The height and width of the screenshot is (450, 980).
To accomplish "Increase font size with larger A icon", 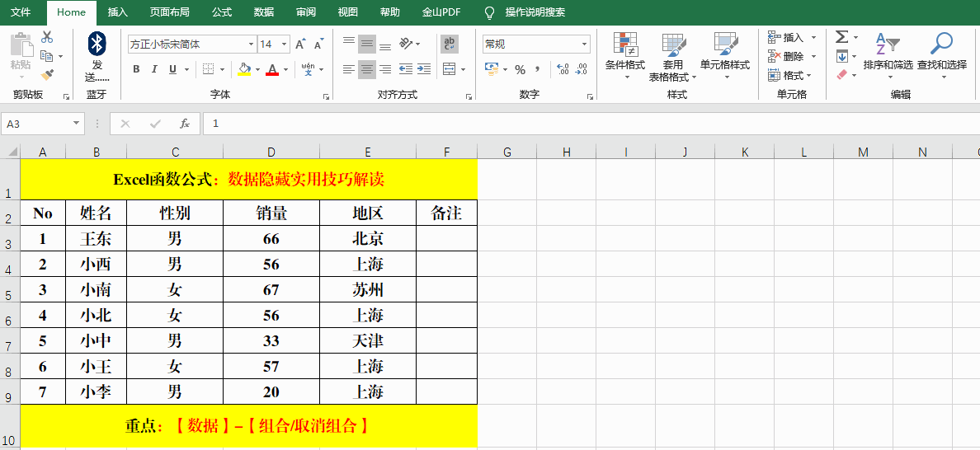I will (x=300, y=45).
